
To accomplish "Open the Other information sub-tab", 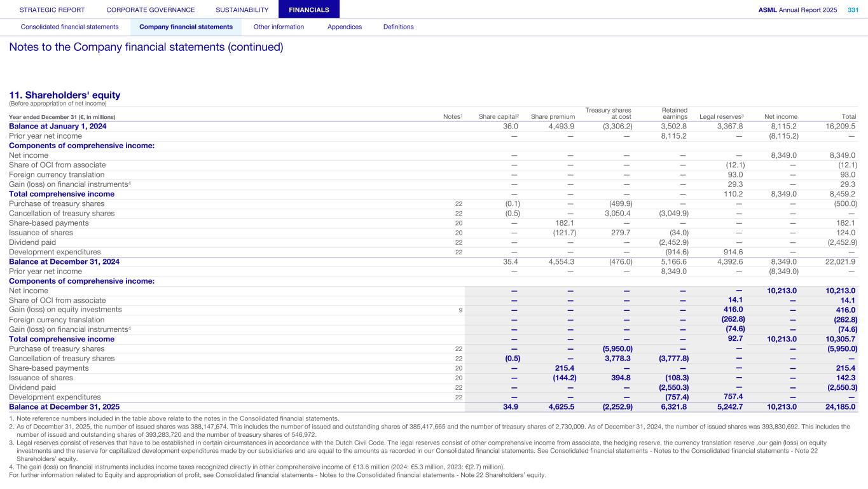I will tap(279, 27).
